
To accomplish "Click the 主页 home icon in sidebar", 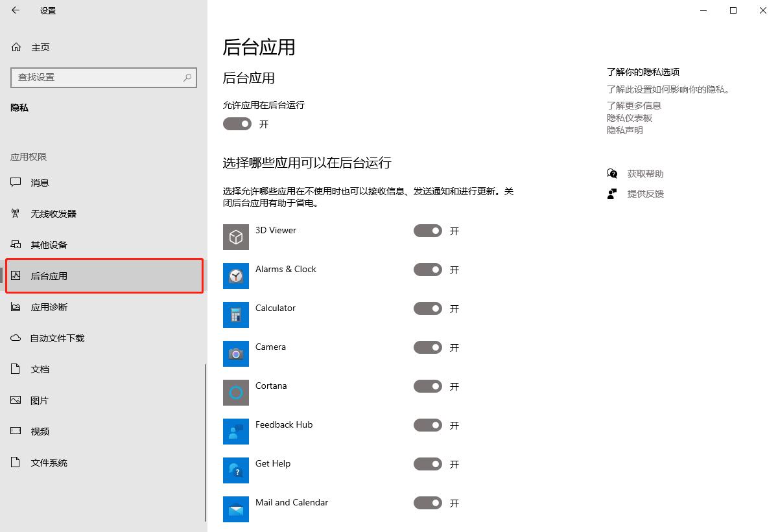I will [x=15, y=47].
